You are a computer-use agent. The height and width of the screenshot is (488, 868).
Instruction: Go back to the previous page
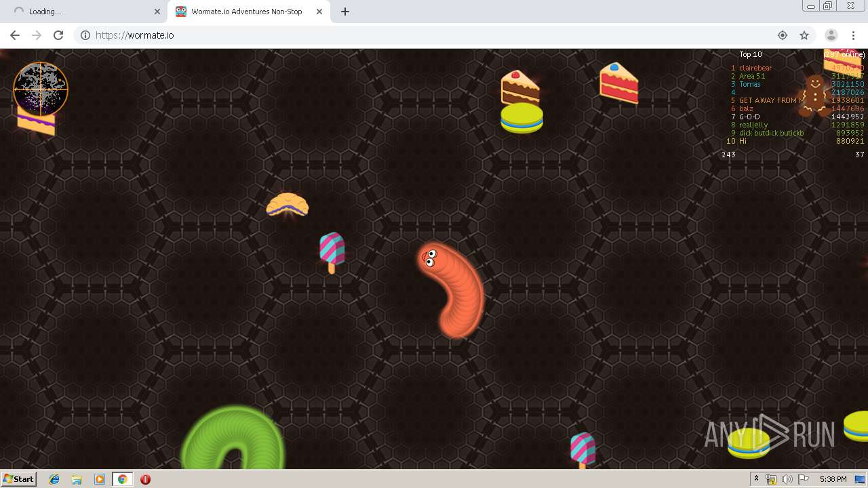point(15,35)
